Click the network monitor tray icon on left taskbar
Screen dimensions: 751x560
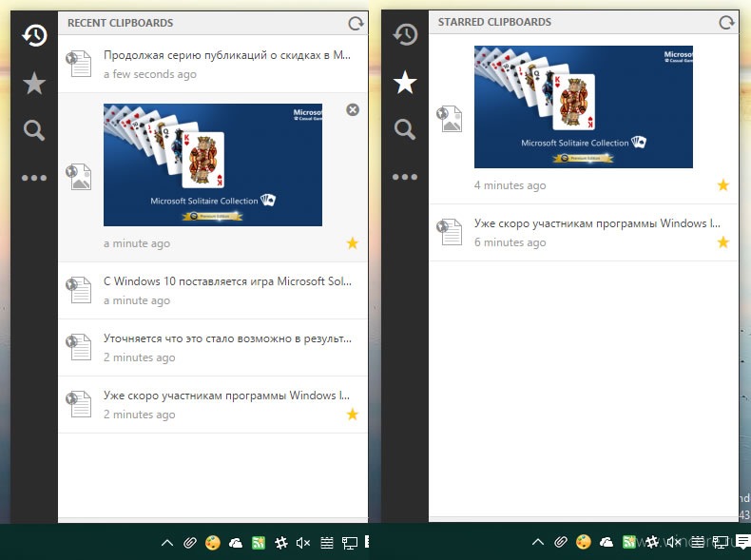click(x=349, y=543)
